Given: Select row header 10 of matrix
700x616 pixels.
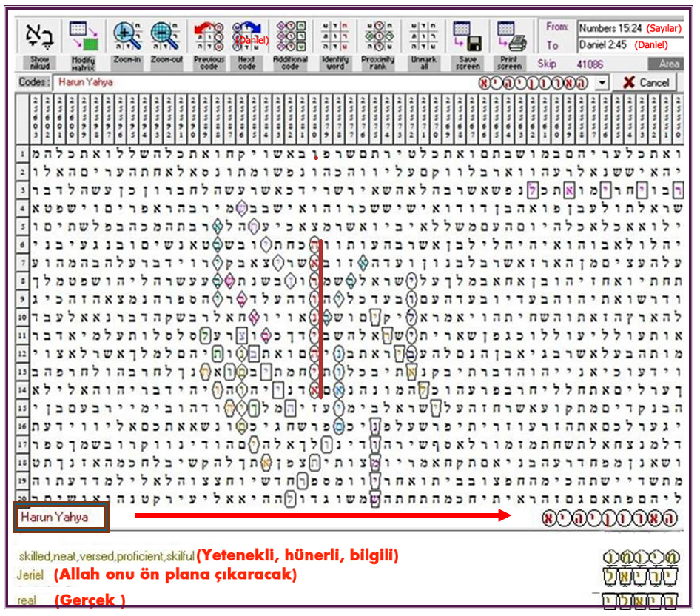Looking at the screenshot, I should coord(22,318).
